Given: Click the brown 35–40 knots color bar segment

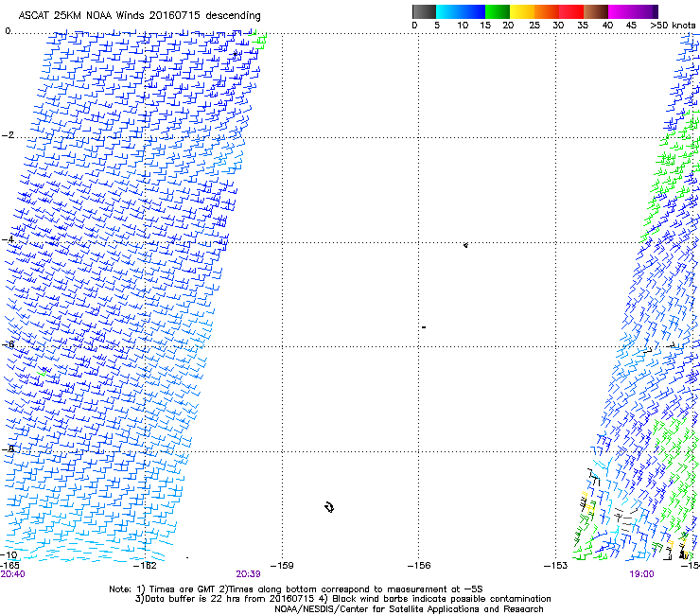Looking at the screenshot, I should point(597,11).
